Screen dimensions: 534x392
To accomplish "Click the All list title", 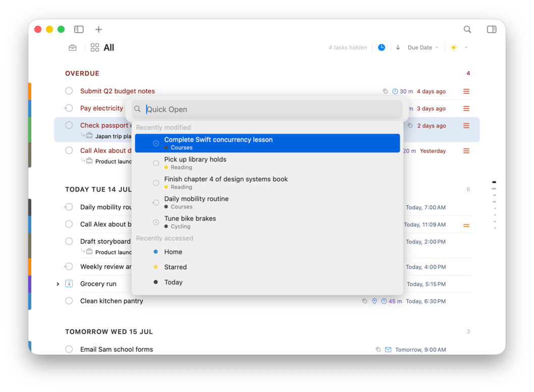I will click(109, 47).
